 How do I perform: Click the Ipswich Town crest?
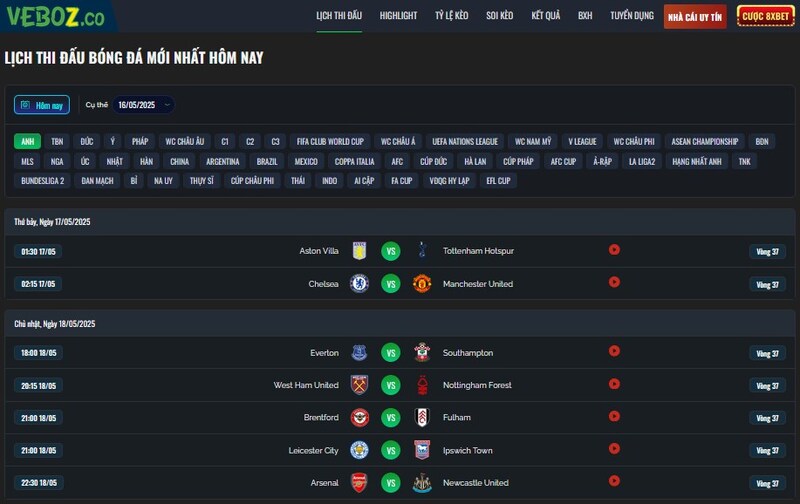[422, 450]
